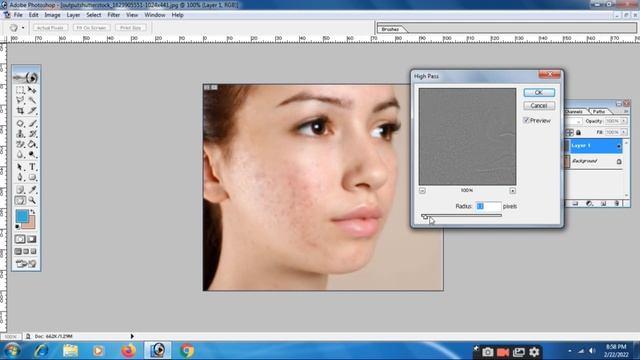Open the Filter menu
The image size is (640, 360).
(113, 15)
